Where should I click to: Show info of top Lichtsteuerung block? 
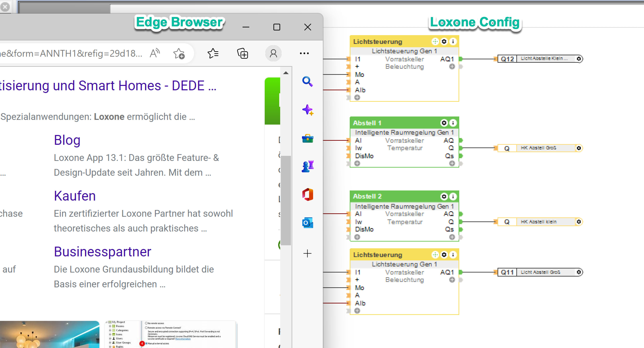tap(453, 42)
